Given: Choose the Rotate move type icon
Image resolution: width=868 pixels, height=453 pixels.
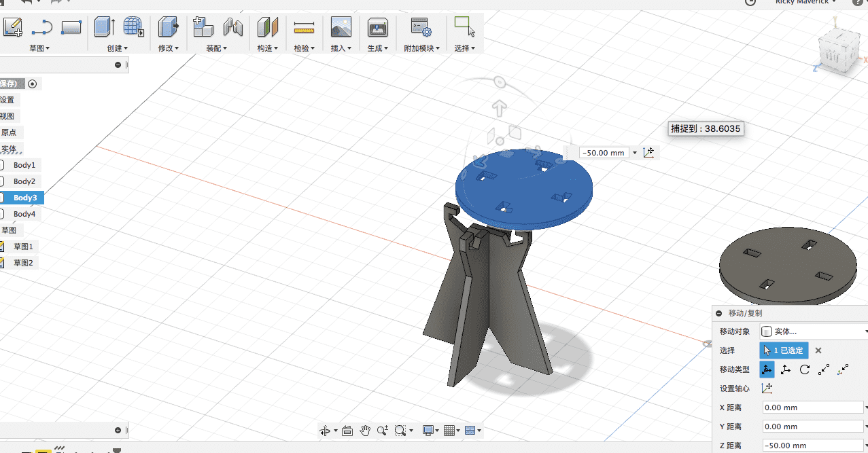Looking at the screenshot, I should click(x=805, y=369).
